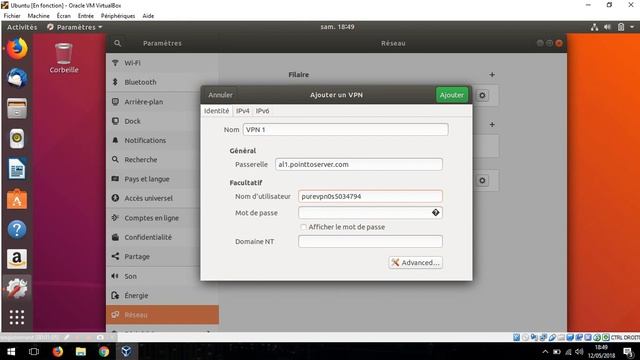The width and height of the screenshot is (640, 360).
Task: Click the Nom d'utilisateur field
Action: (x=370, y=196)
